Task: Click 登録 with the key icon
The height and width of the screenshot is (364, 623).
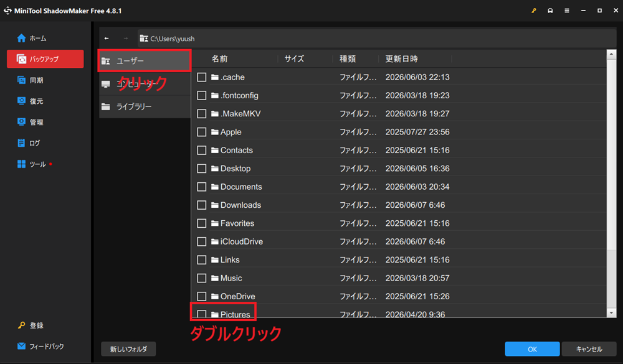Action: [x=31, y=325]
